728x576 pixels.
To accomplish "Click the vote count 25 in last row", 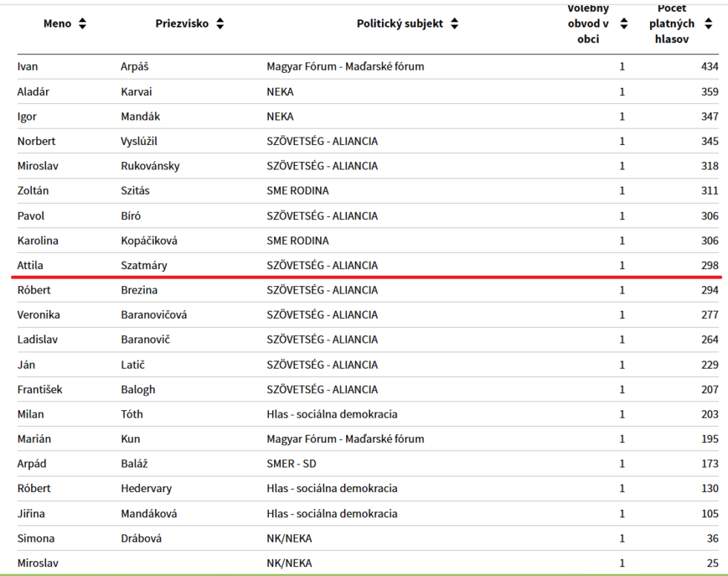I will 712,563.
